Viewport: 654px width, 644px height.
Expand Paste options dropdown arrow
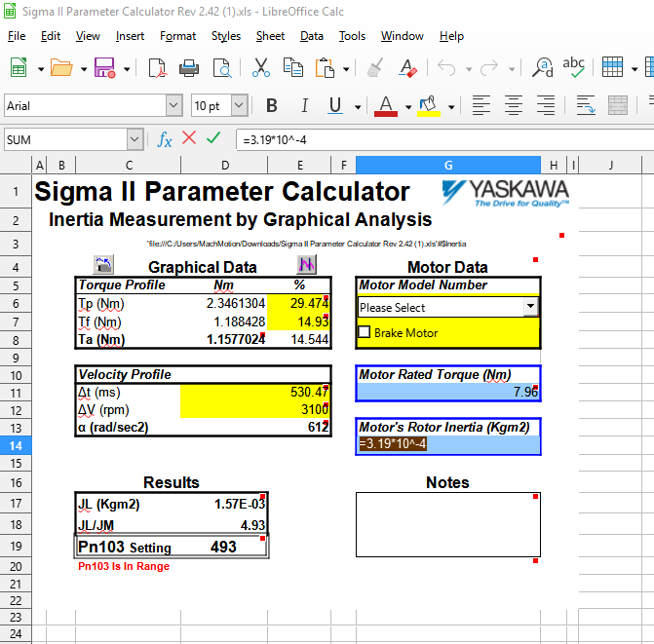pos(346,69)
